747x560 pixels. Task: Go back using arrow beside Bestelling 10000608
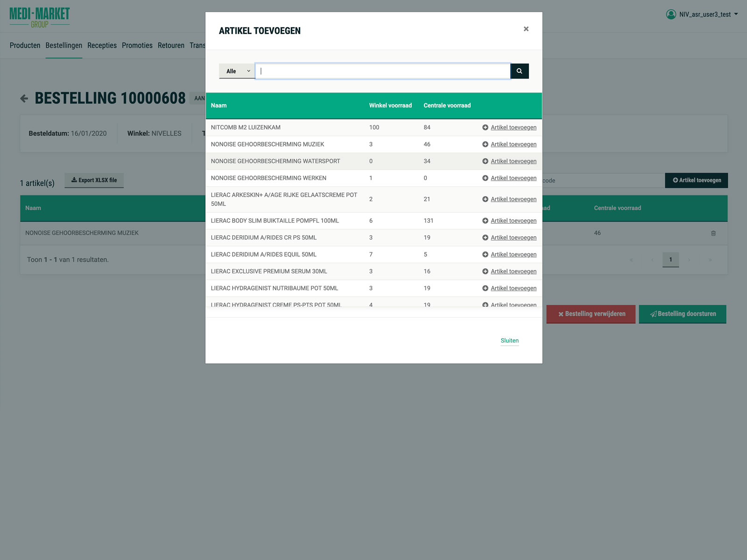24,98
